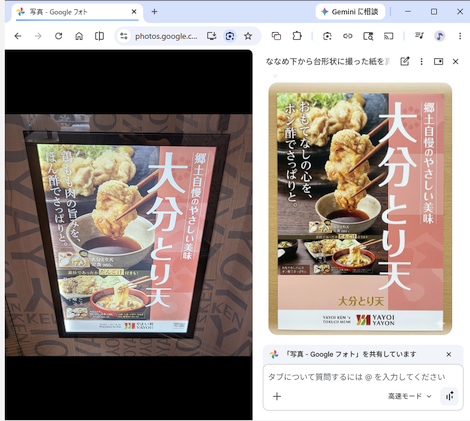Open the media controls icon
Screen dimensions: 470x421
click(419, 36)
